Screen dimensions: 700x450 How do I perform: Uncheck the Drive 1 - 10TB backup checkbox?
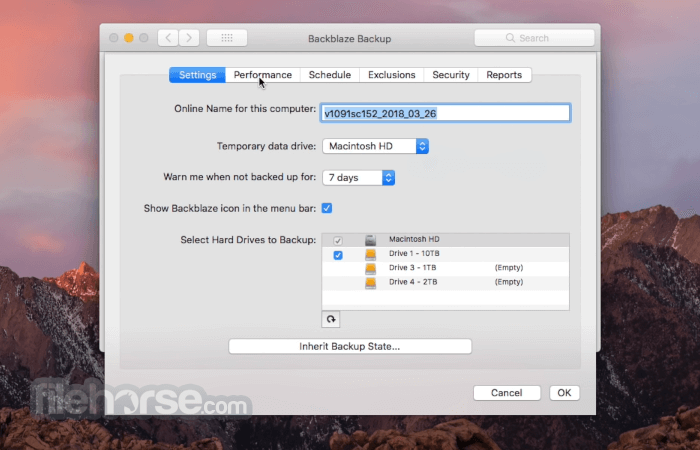tap(338, 255)
